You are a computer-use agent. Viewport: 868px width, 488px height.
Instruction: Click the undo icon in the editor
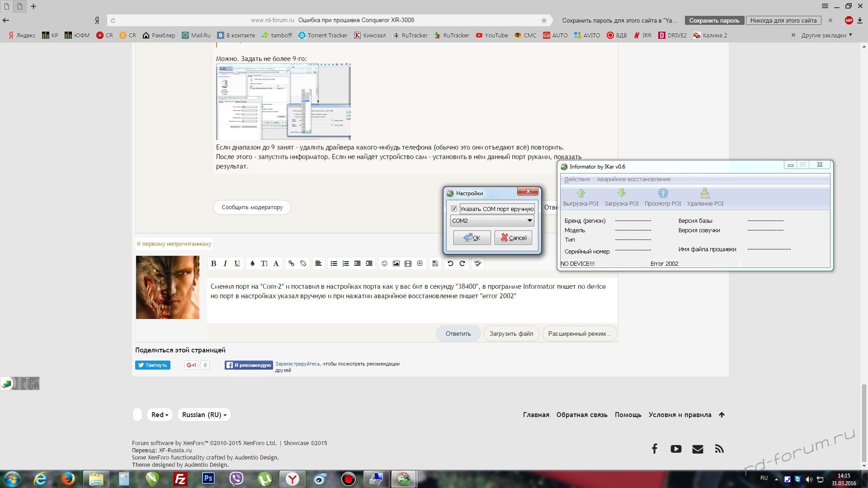point(450,263)
